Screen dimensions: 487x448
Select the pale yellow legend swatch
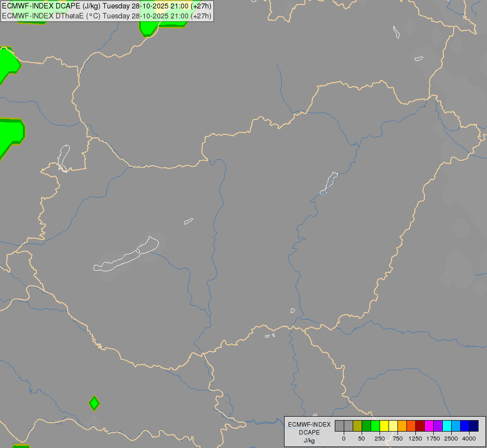pos(393,426)
